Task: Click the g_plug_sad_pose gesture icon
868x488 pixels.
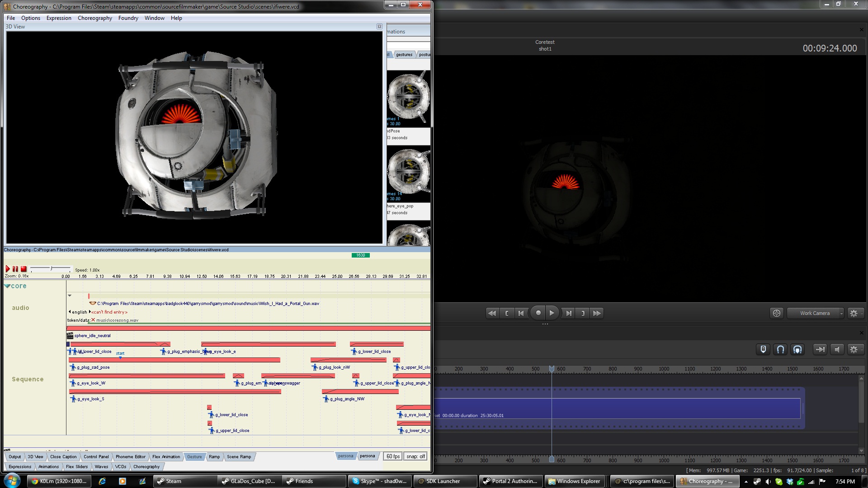Action: [x=73, y=367]
